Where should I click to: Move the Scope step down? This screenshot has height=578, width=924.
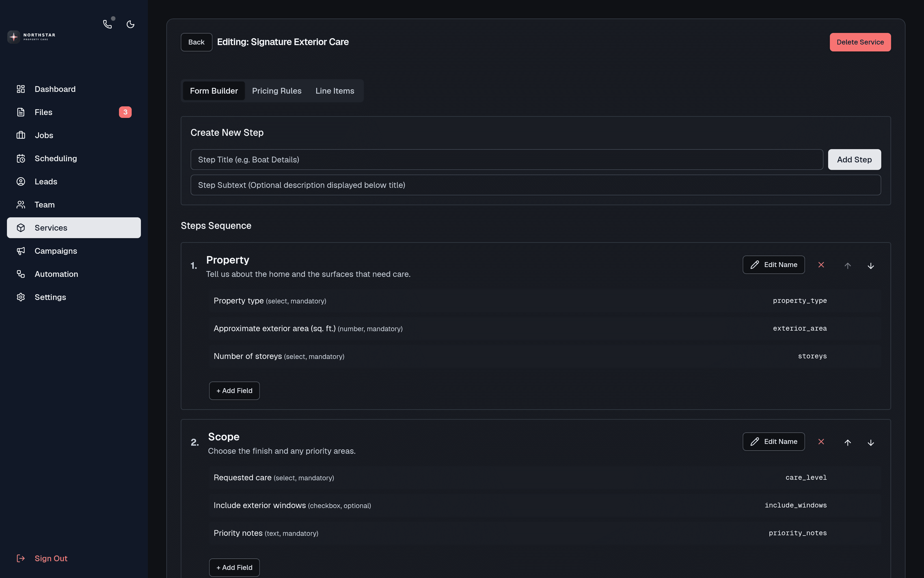pos(871,443)
